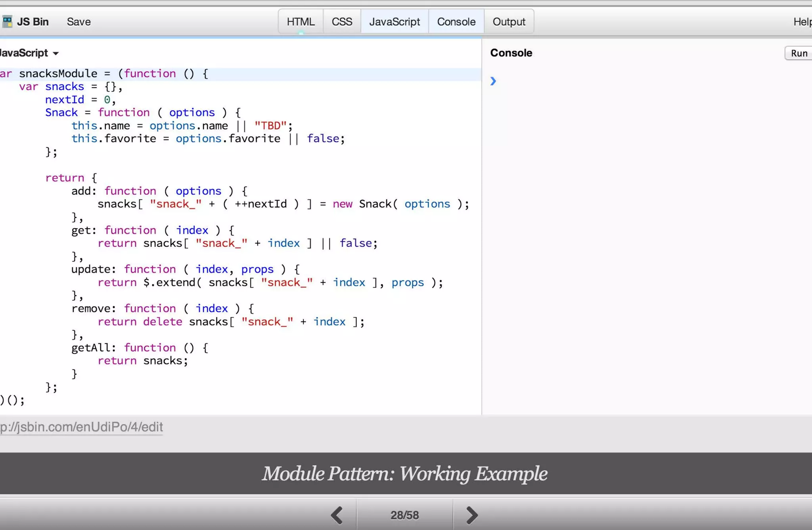Advance to the next slide arrow
The width and height of the screenshot is (812, 530).
click(x=471, y=515)
